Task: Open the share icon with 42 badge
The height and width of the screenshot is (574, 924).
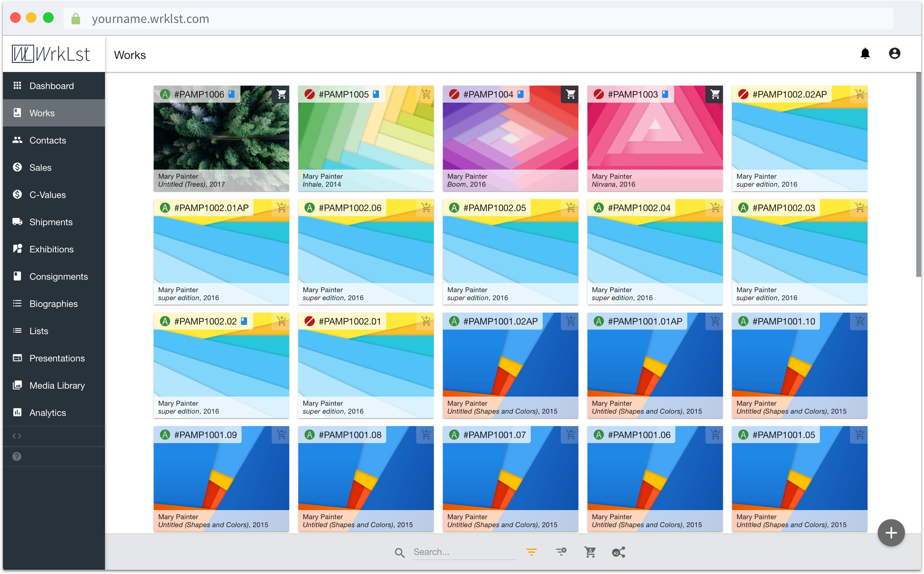Action: 619,552
